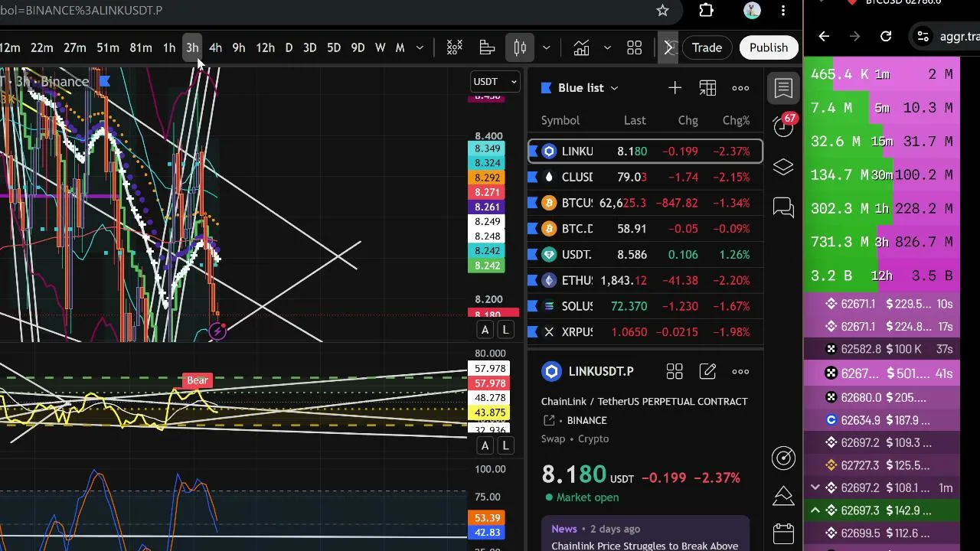Open the LINKUSDT.P details grid icon

(x=675, y=372)
